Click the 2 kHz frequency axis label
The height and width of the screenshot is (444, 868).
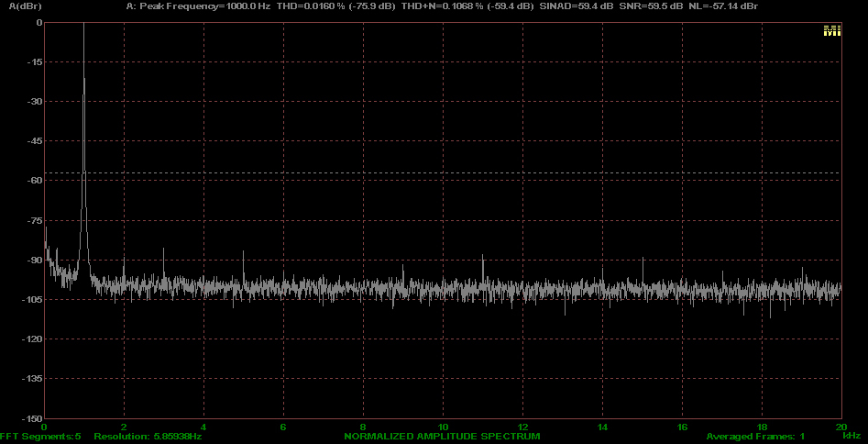124,427
